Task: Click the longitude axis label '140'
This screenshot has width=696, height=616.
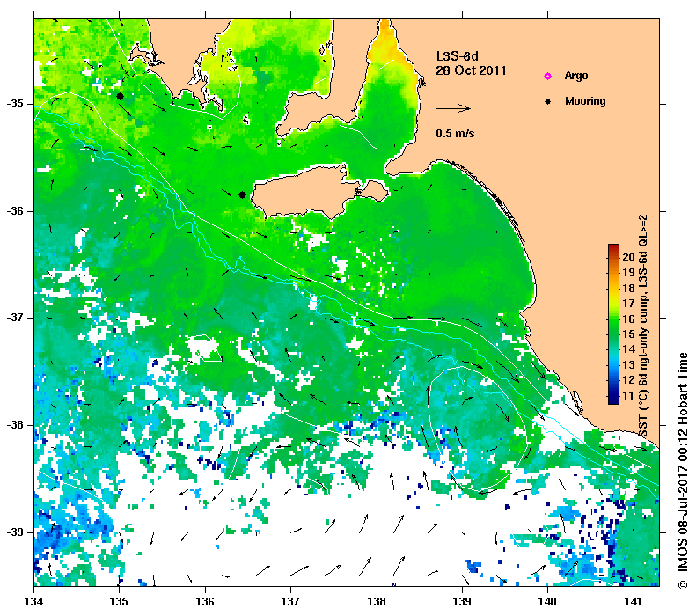Action: click(547, 602)
